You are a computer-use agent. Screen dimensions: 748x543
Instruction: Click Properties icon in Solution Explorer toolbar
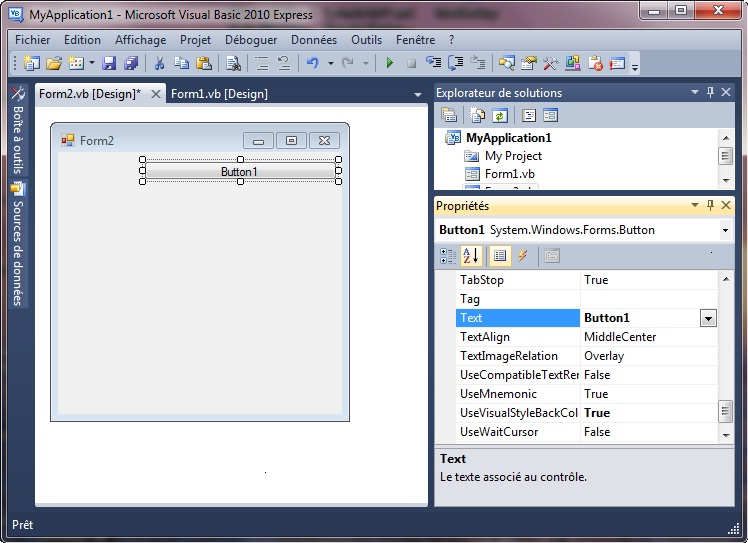[x=449, y=115]
